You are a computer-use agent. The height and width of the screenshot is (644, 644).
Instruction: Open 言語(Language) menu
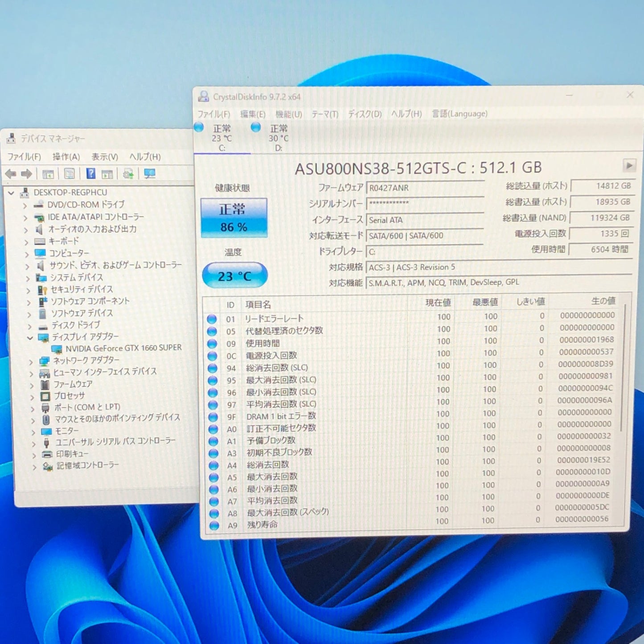click(459, 114)
